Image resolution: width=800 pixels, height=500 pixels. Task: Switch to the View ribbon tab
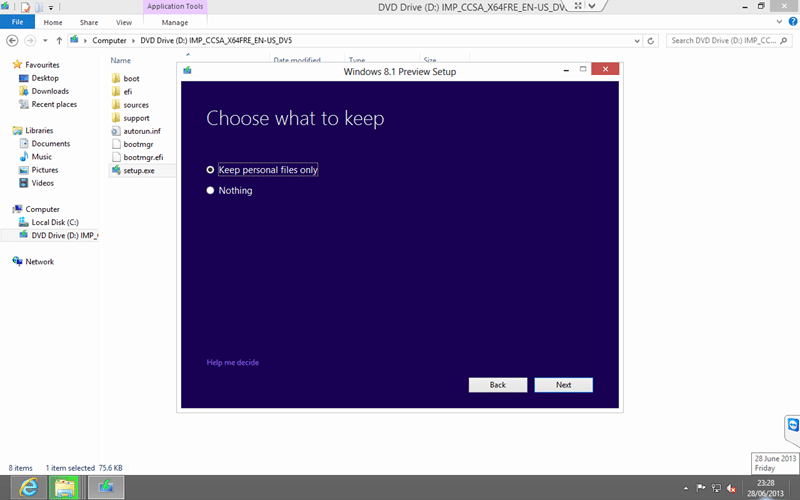[123, 22]
